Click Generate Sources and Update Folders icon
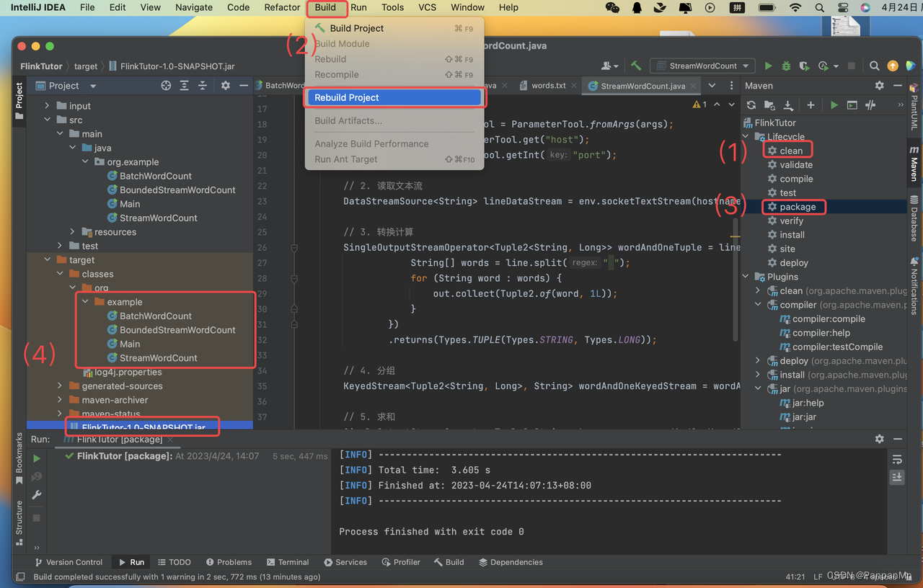 pos(769,105)
